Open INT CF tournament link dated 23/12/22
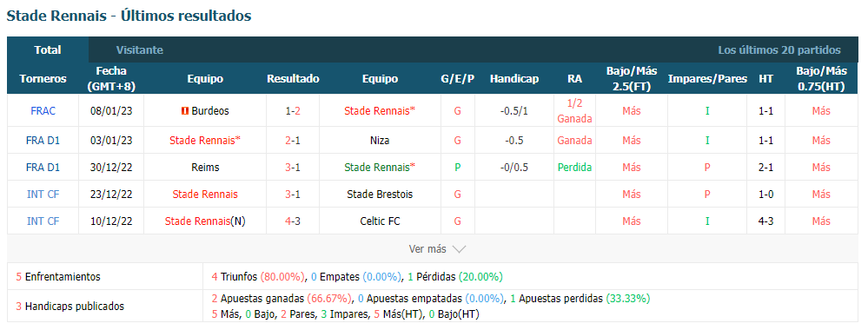Viewport: 868px width, 330px height. [43, 195]
